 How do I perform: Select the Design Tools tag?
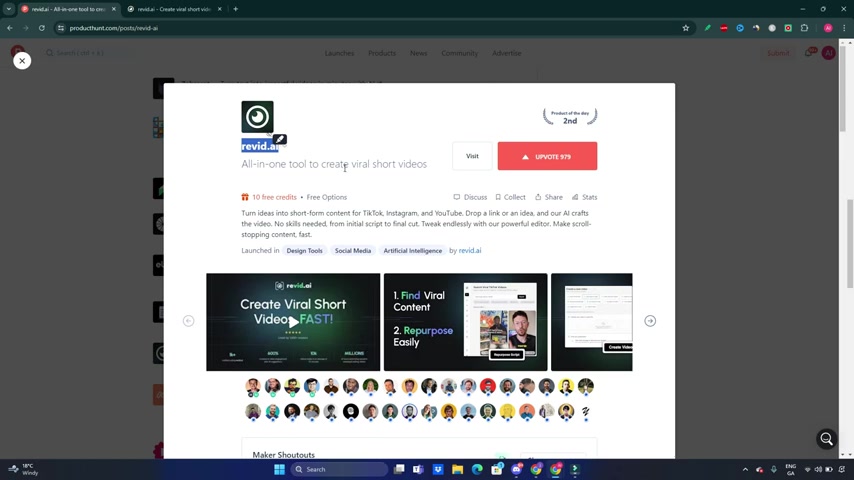coord(304,251)
